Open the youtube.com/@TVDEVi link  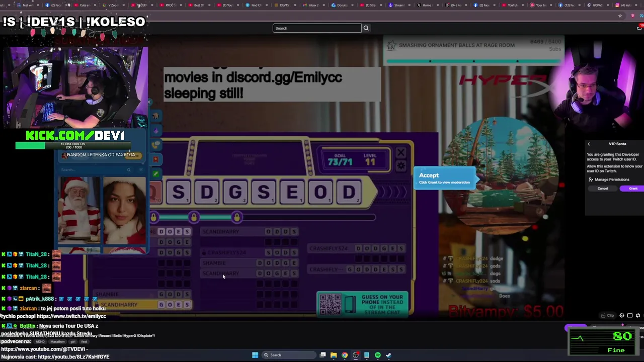(44, 349)
